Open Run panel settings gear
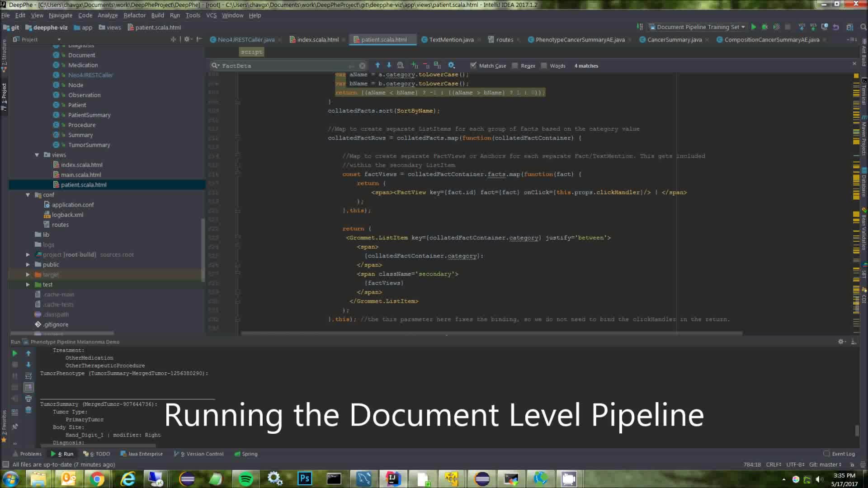The height and width of the screenshot is (488, 868). (x=841, y=342)
